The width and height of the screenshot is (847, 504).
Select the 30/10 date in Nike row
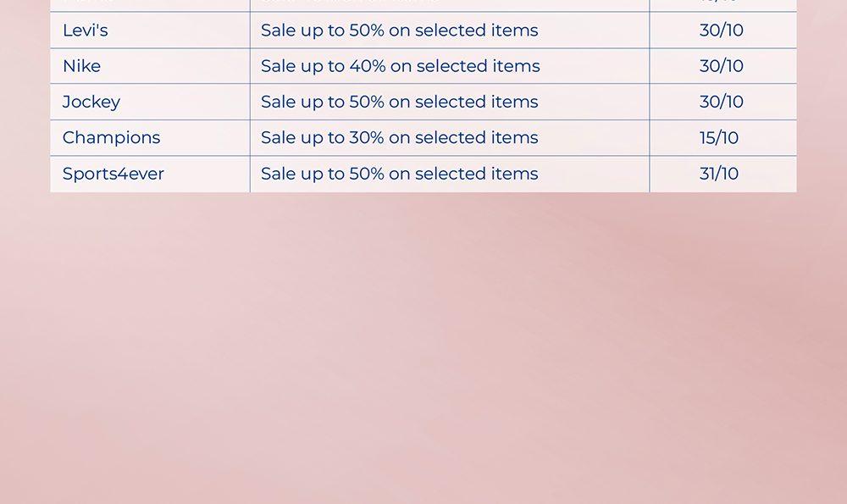722,66
